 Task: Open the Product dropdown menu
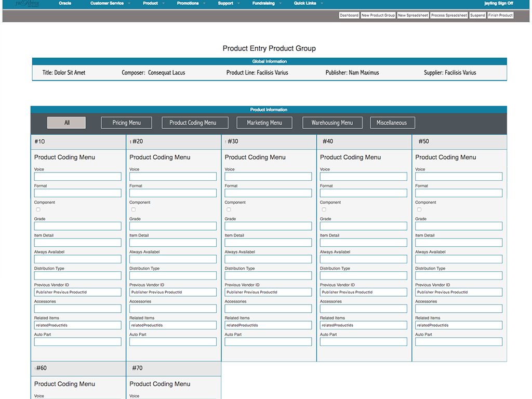[x=150, y=4]
